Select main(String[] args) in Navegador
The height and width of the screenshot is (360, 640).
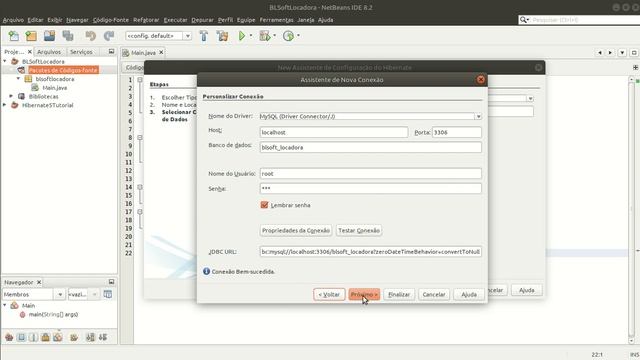pyautogui.click(x=53, y=314)
